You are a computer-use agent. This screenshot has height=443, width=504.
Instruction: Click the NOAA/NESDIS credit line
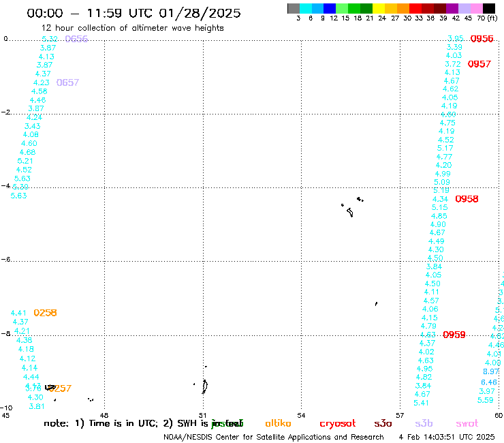coord(274,438)
